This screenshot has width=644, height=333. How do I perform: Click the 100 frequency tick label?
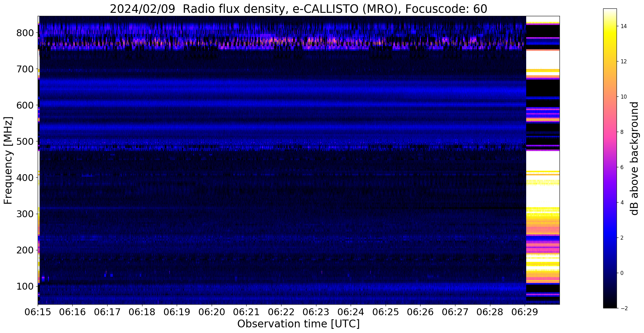click(25, 286)
